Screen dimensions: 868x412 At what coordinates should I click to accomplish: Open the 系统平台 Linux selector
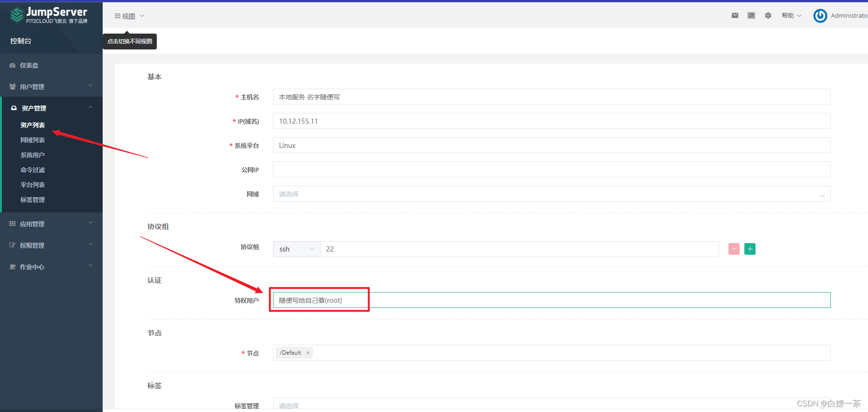coord(552,146)
